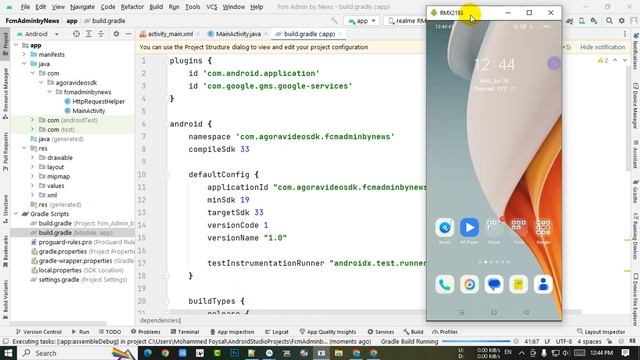This screenshot has height=360, width=640.
Task: Expand the drawable folder
Action: [x=32, y=158]
